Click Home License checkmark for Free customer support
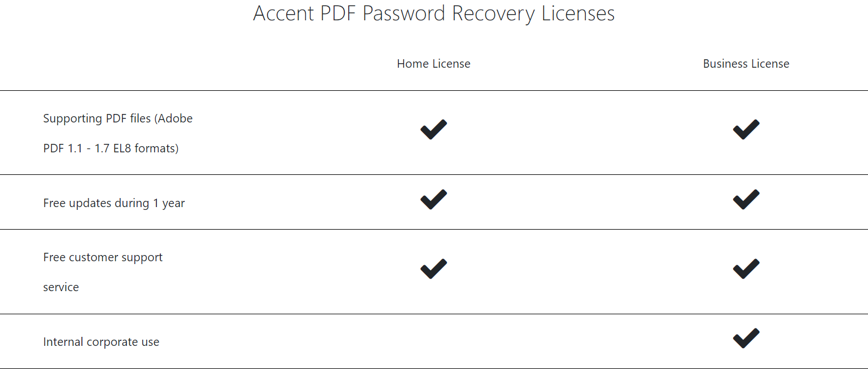 coord(433,269)
